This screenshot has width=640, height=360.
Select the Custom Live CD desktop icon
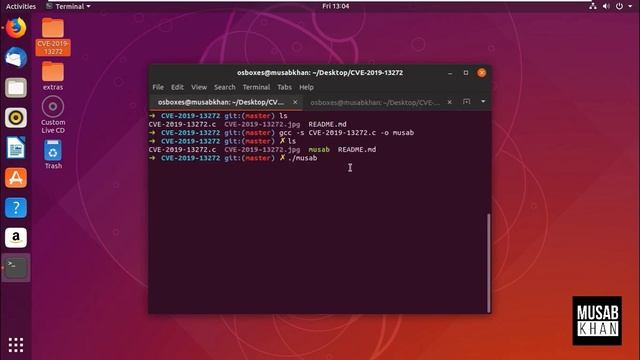pos(53,115)
